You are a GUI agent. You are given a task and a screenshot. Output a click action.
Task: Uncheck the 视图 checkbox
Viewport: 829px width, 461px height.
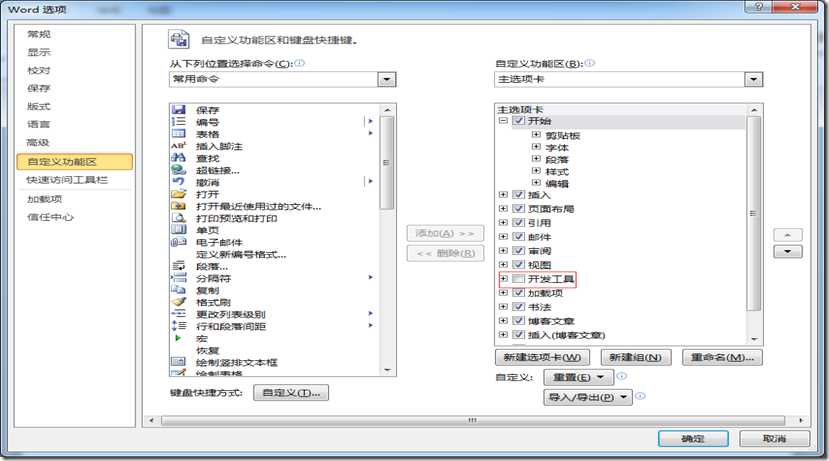coord(519,264)
